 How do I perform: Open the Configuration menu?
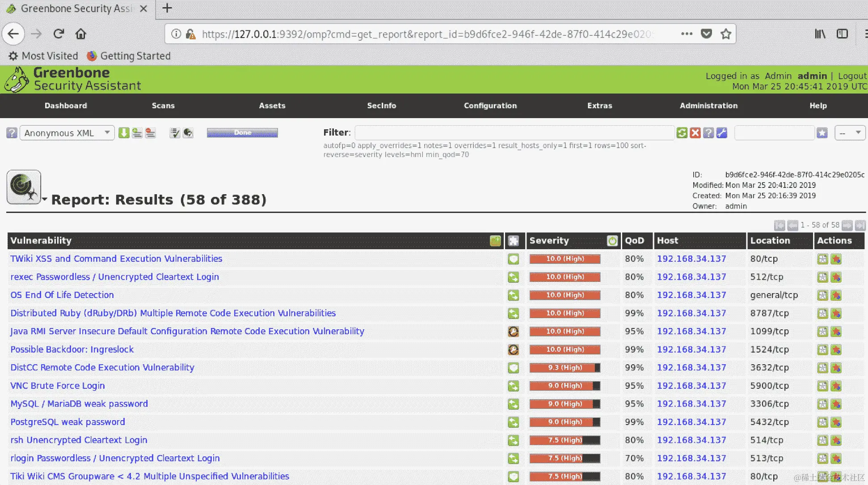coord(490,106)
